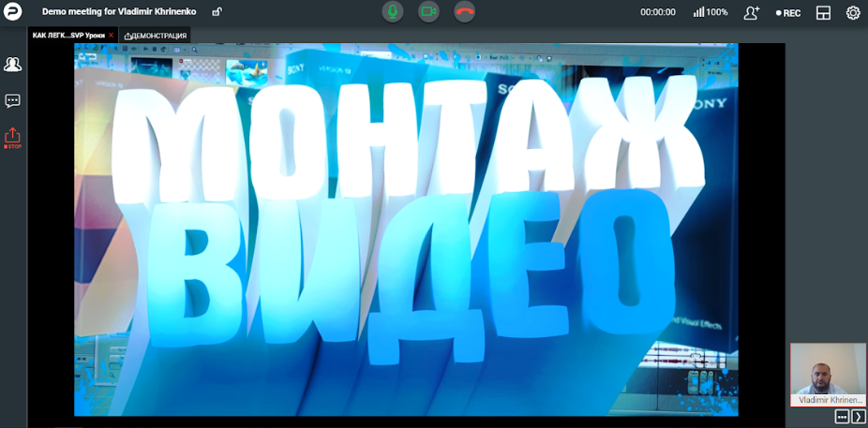Click the app logo in the top-left corner
Image resolution: width=868 pixels, height=428 pixels.
coord(13,11)
